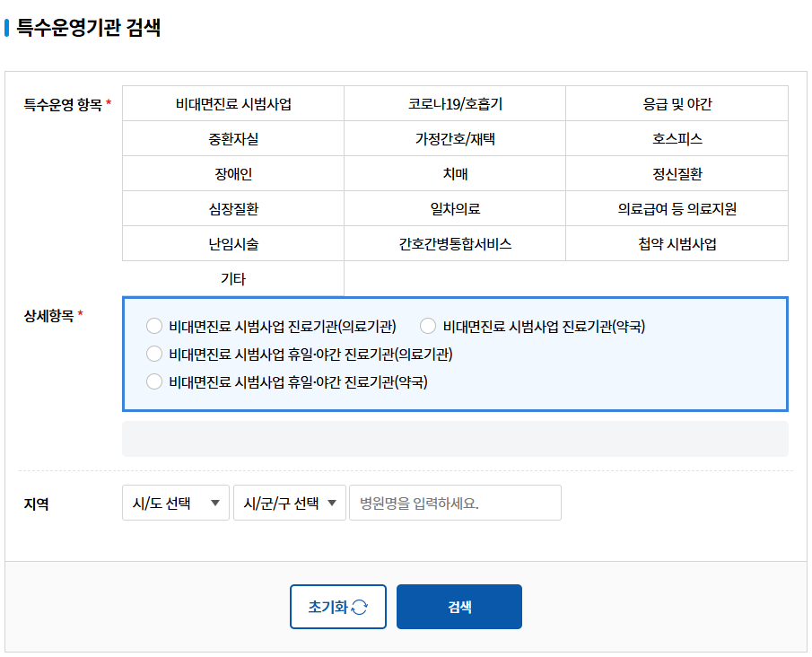Select radio 비대면진료 시범사업 진료기관(약국)
Image resolution: width=812 pixels, height=657 pixels.
click(427, 326)
